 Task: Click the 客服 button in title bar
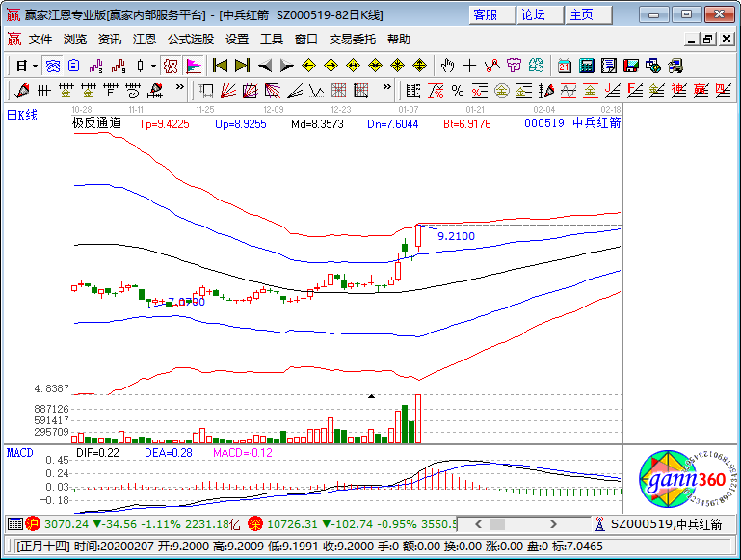pyautogui.click(x=492, y=15)
